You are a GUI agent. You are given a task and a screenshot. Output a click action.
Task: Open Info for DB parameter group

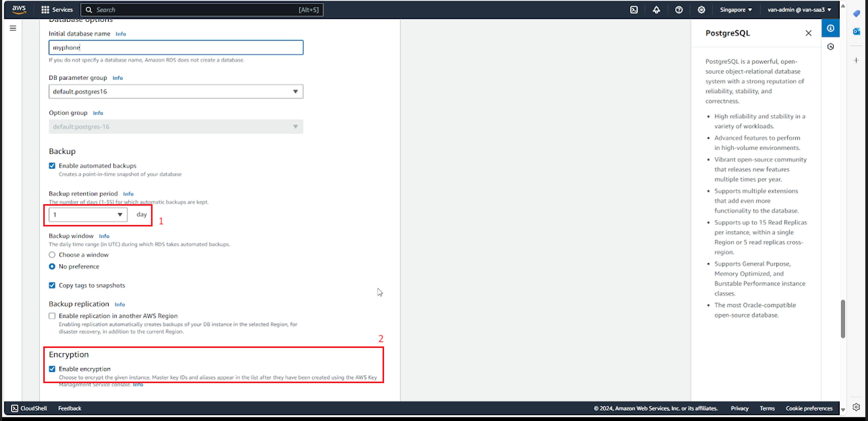pyautogui.click(x=118, y=78)
